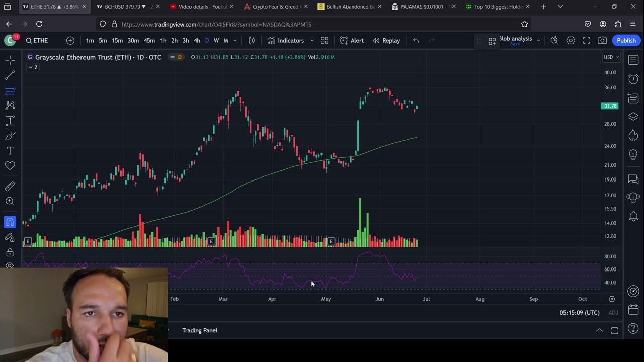Image resolution: width=644 pixels, height=362 pixels.
Task: Open the help center question mark
Action: (633, 329)
